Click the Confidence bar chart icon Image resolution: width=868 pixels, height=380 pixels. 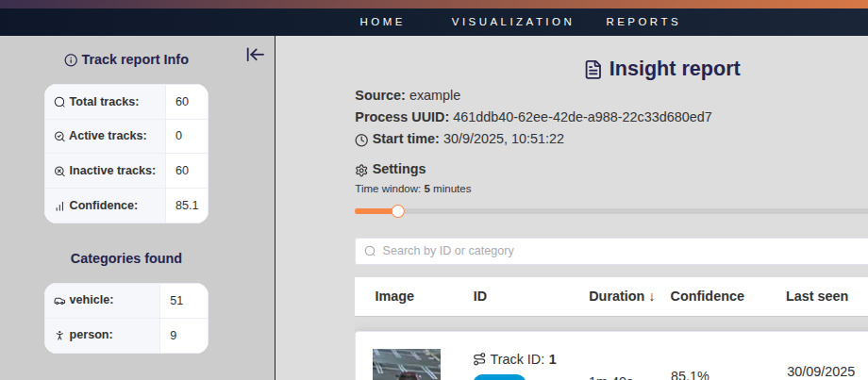point(59,206)
